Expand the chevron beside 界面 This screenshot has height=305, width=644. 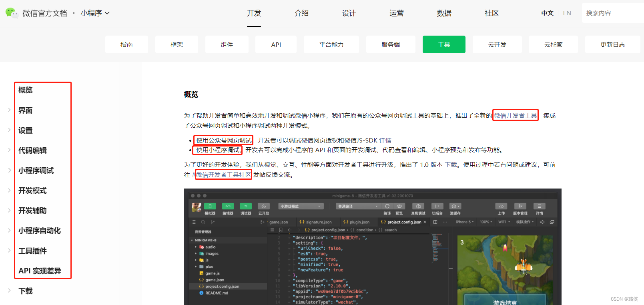point(9,110)
